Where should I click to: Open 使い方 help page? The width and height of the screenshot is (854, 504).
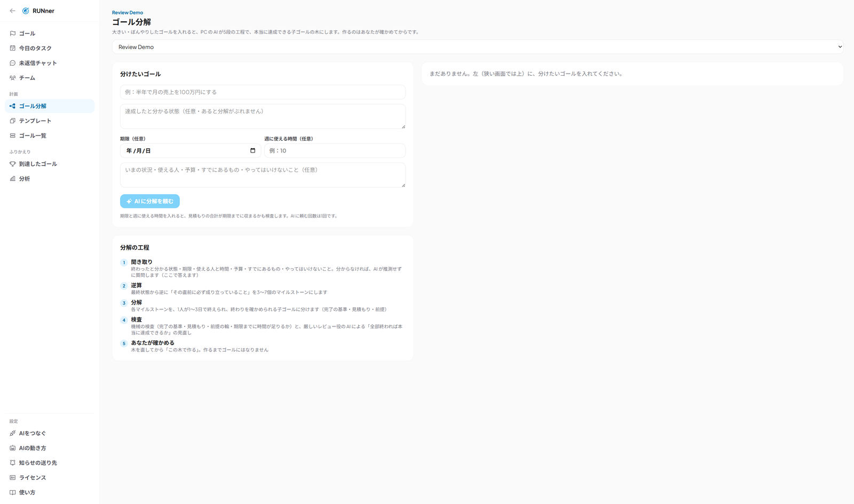[50, 492]
